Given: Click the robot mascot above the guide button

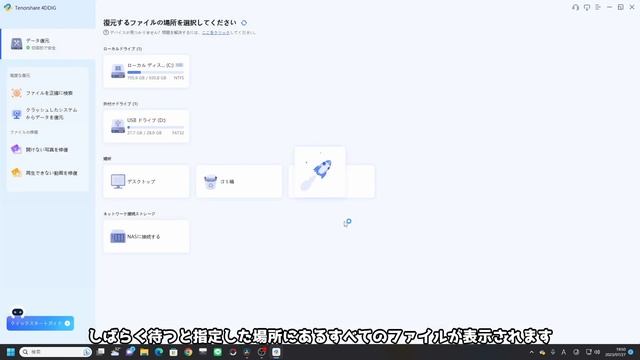Looking at the screenshot, I should point(18,312).
